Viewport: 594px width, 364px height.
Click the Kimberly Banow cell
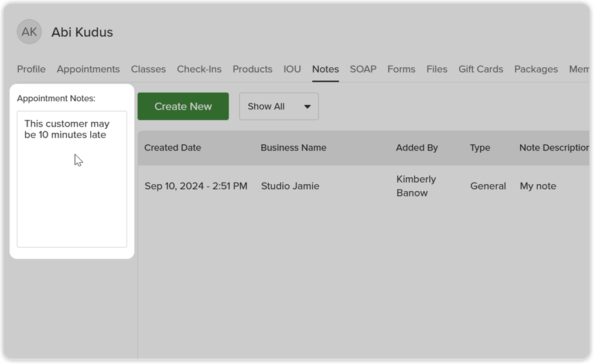tap(416, 186)
